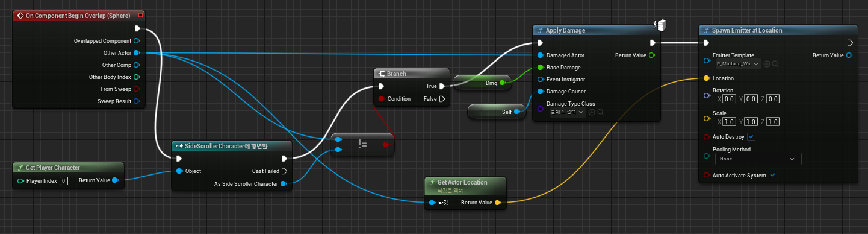Click Spawn Emitter Return Value pin
Viewport: 868px width, 234px height.
click(x=849, y=55)
